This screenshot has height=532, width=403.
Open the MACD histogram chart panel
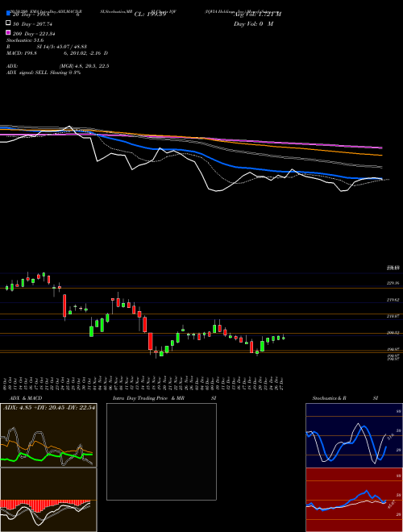48,500
